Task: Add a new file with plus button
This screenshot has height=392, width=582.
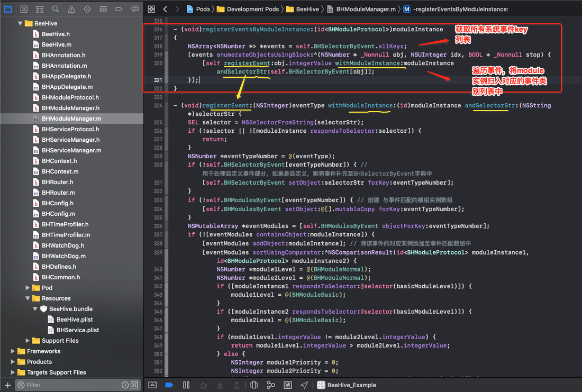Action: coord(7,385)
